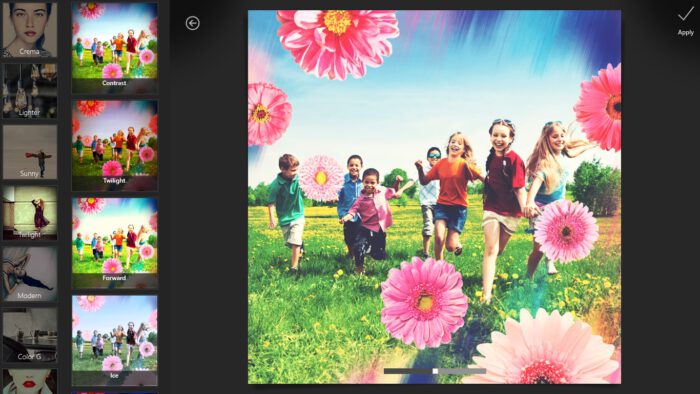Apply the Contrast filter preview
The width and height of the screenshot is (700, 394).
click(x=115, y=48)
